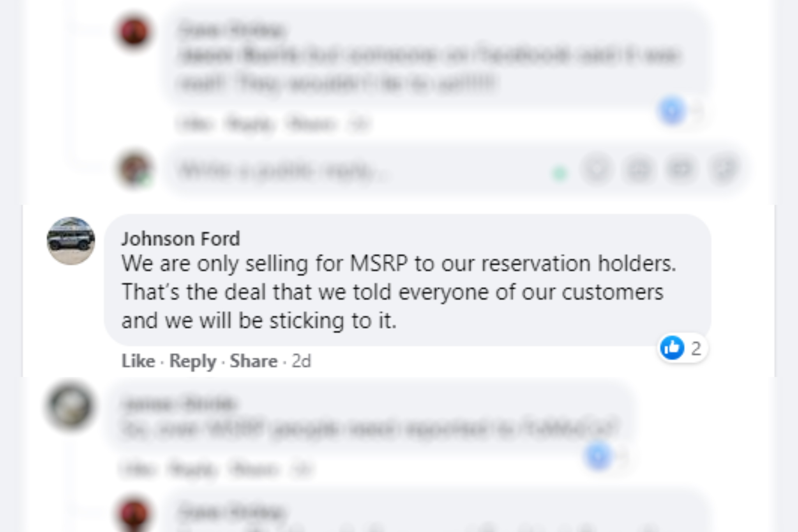
Task: Share Johnson Ford's comment
Action: (253, 361)
